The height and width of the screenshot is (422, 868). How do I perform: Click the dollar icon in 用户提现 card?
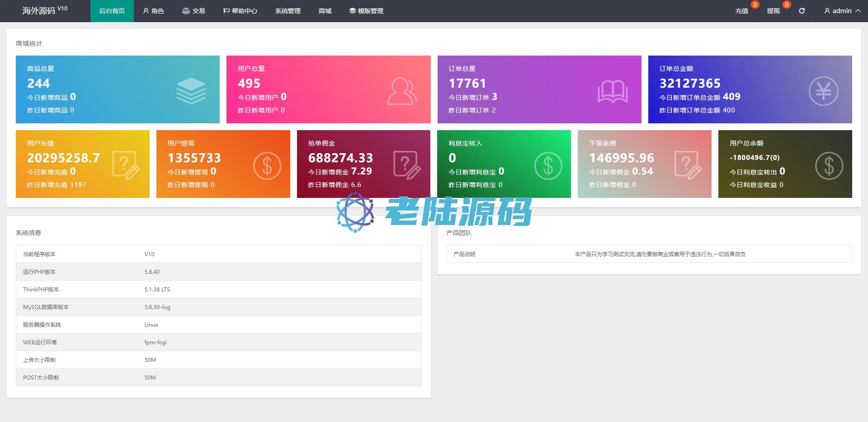tap(267, 166)
